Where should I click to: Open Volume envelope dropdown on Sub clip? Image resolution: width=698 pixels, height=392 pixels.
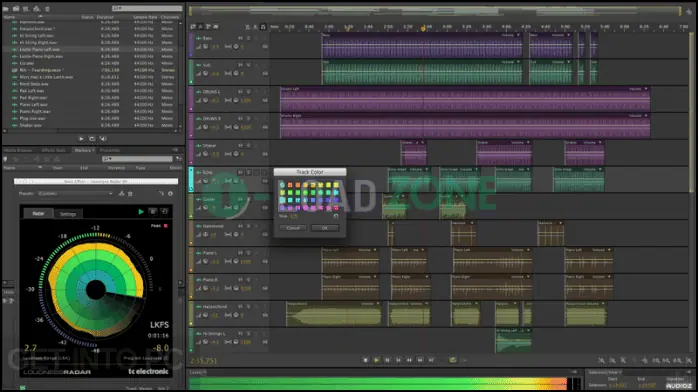click(x=518, y=62)
